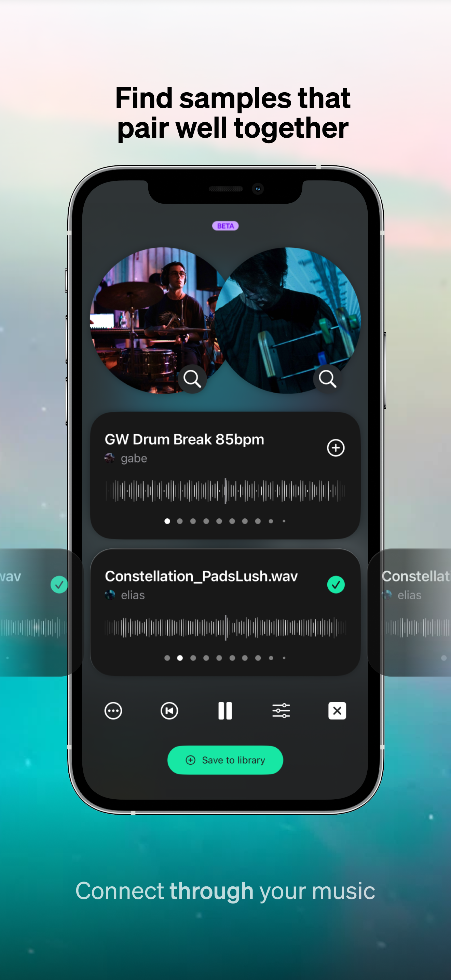The height and width of the screenshot is (980, 451).
Task: Jump to third page dot in drum break card
Action: [193, 521]
